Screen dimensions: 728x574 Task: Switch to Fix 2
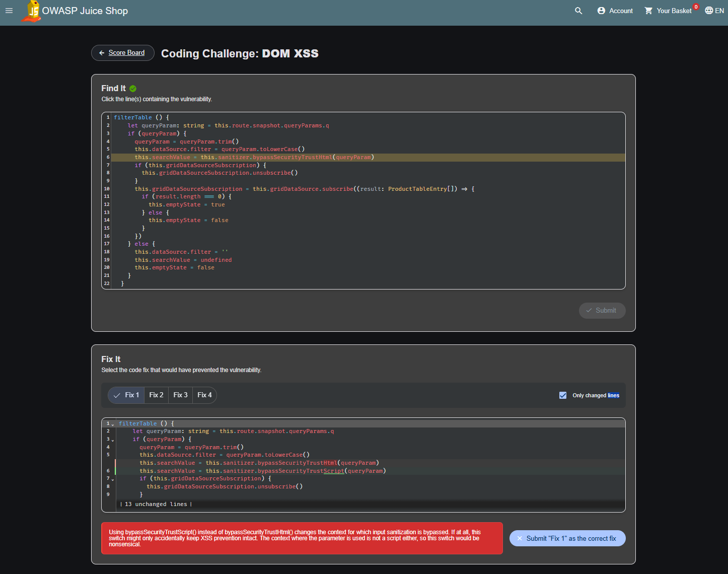[156, 395]
